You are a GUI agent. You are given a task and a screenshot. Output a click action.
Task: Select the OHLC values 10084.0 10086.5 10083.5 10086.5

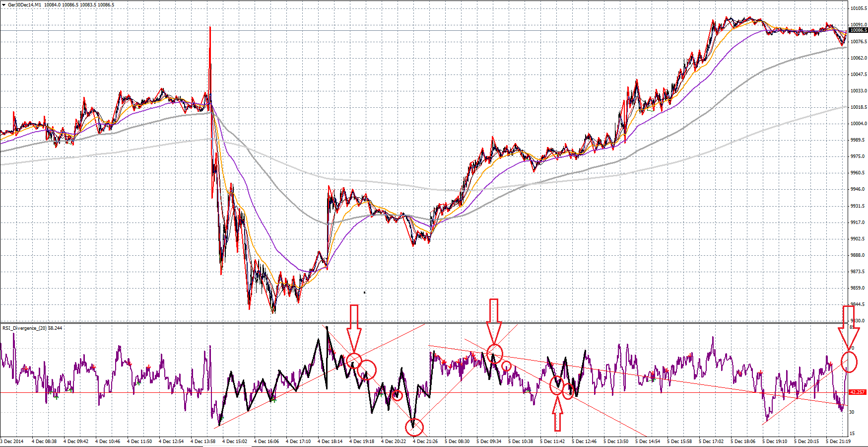(79, 5)
